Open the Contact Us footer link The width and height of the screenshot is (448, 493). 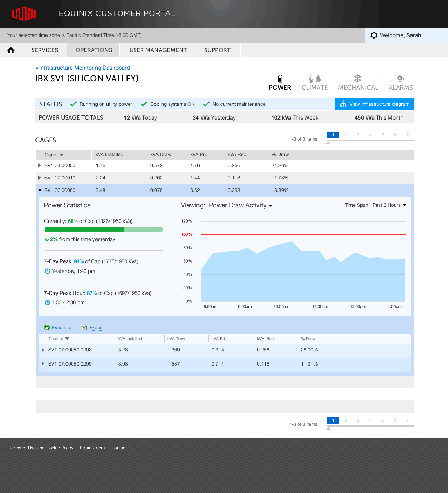coord(122,448)
